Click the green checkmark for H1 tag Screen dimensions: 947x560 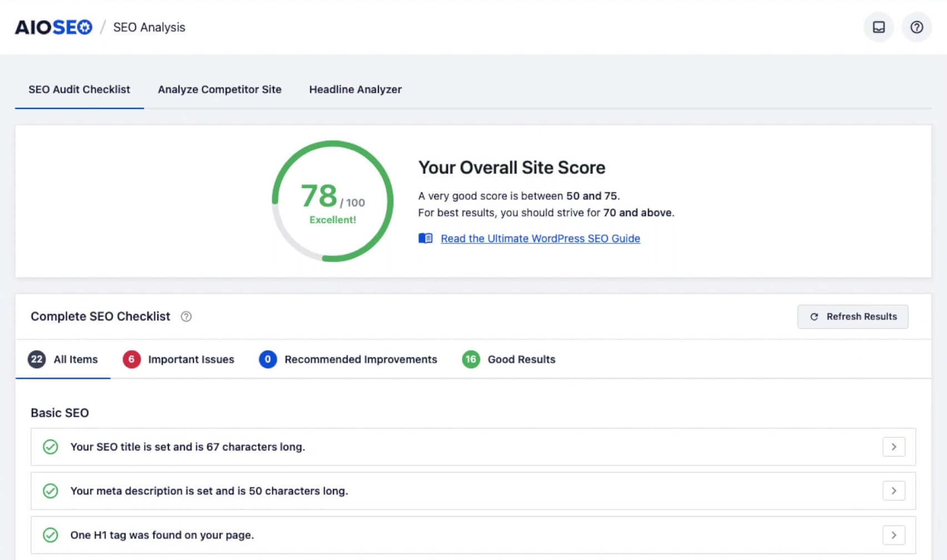(x=51, y=535)
